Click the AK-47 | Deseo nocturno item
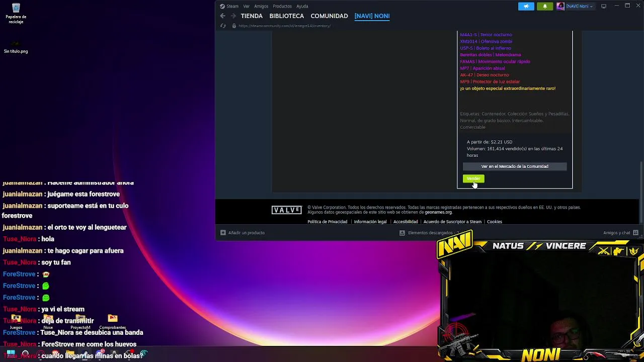Image resolution: width=644 pixels, height=362 pixels. tap(485, 75)
